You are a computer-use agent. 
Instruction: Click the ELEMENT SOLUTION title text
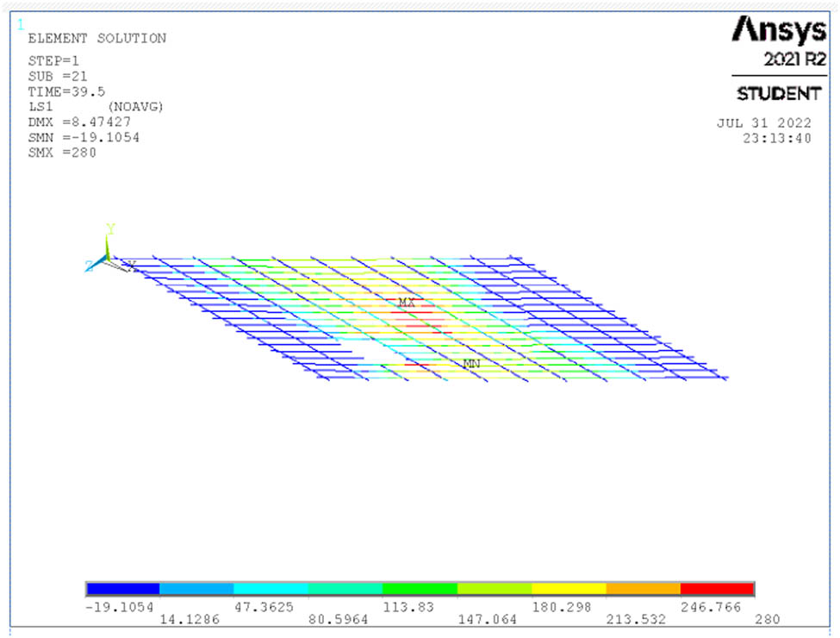pos(97,39)
